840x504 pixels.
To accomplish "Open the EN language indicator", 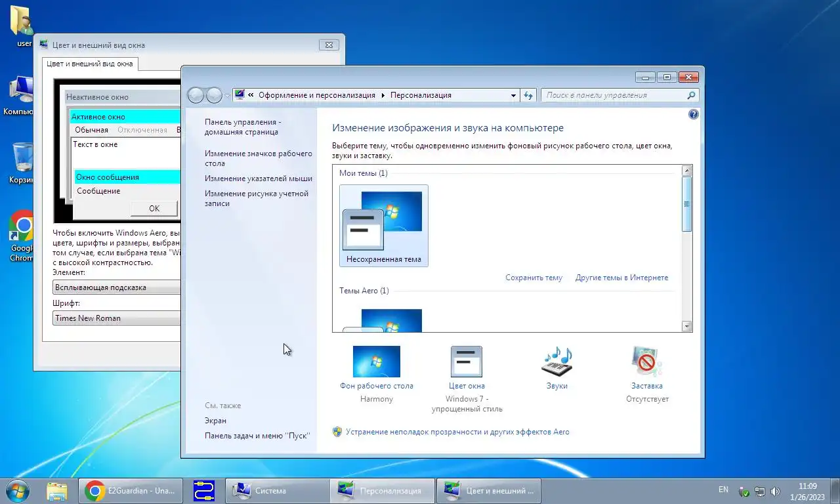I will (x=723, y=490).
